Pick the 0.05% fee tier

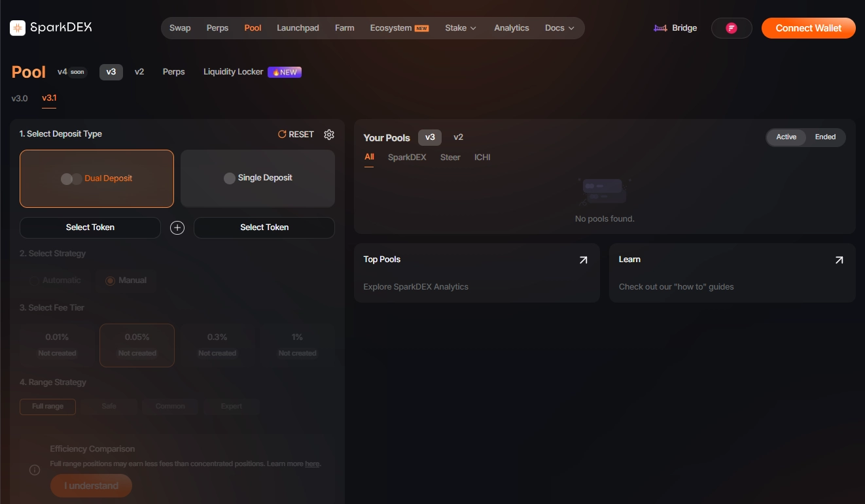coord(137,345)
